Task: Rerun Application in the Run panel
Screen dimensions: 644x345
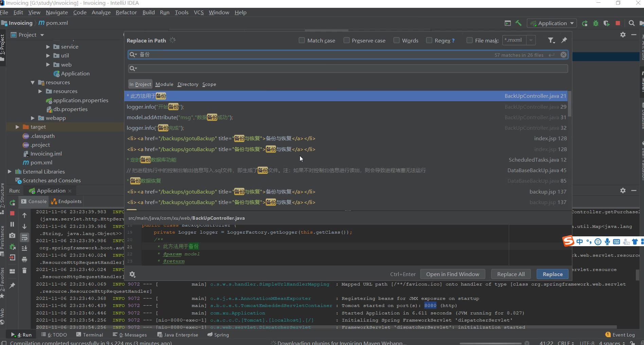Action: click(12, 203)
